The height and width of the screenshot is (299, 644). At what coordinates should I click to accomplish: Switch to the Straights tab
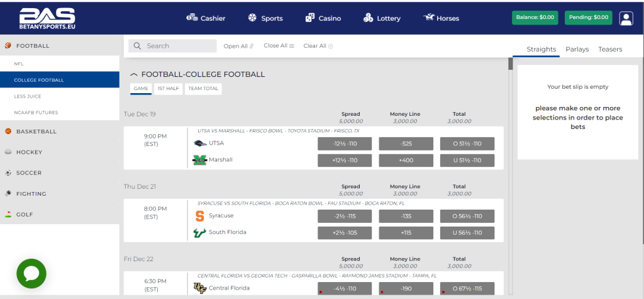coord(541,49)
